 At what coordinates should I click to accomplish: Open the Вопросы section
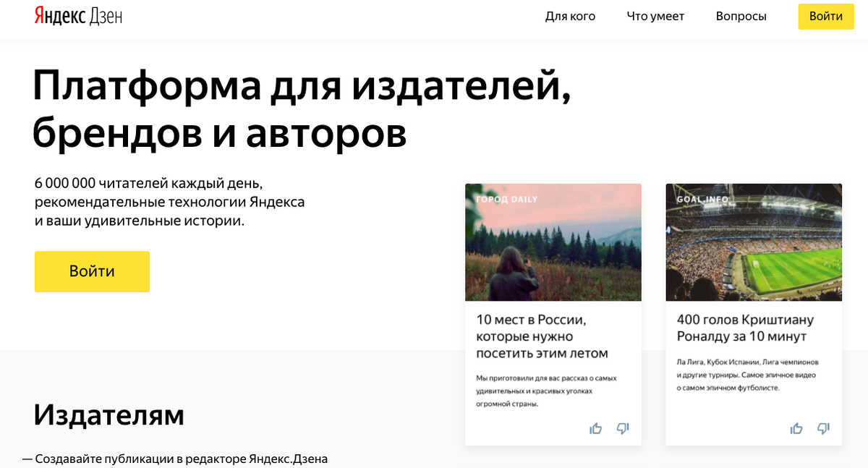(x=741, y=16)
